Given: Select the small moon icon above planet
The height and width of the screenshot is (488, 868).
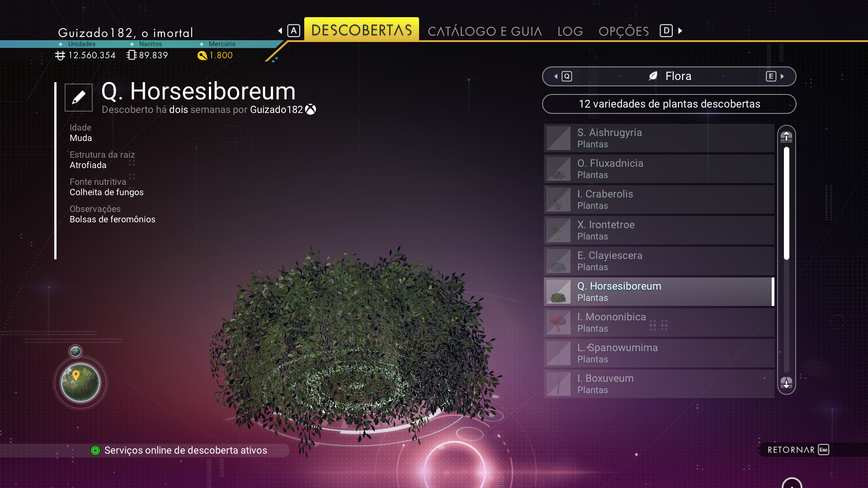Looking at the screenshot, I should coord(75,351).
